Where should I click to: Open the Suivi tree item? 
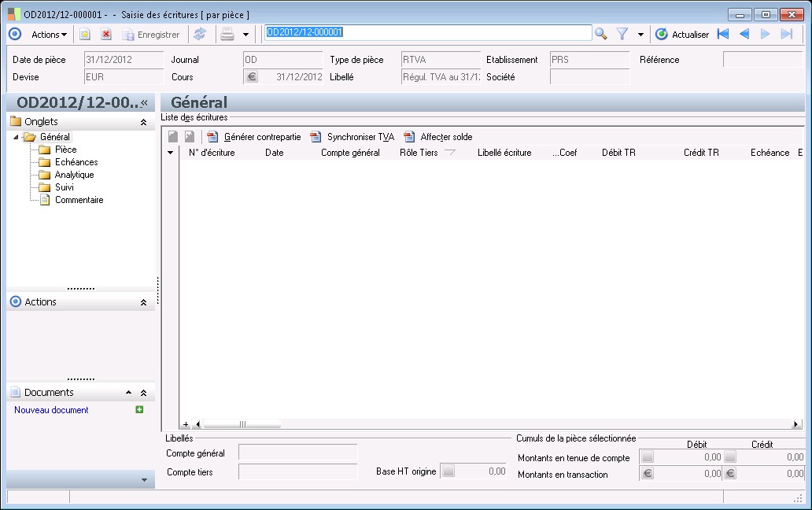(x=65, y=187)
